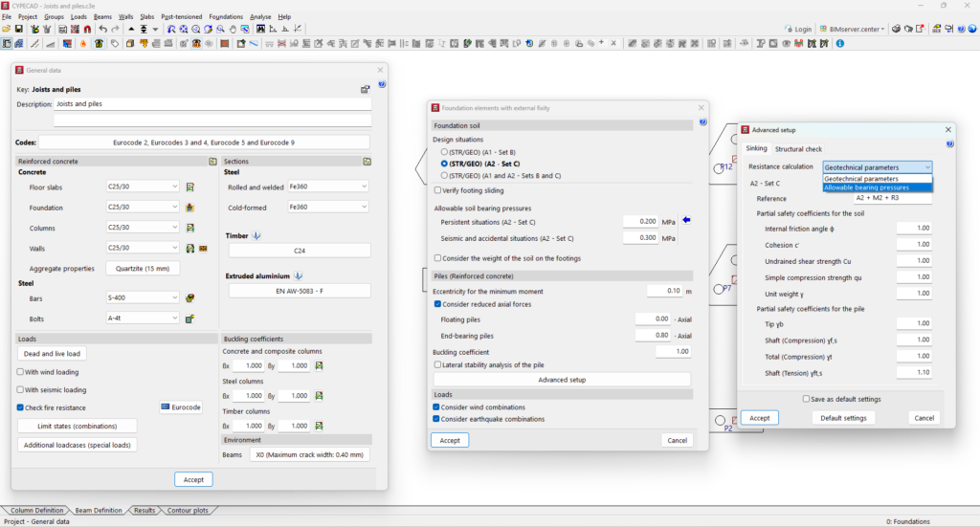Click the Description text field
This screenshot has height=527, width=980.
212,104
